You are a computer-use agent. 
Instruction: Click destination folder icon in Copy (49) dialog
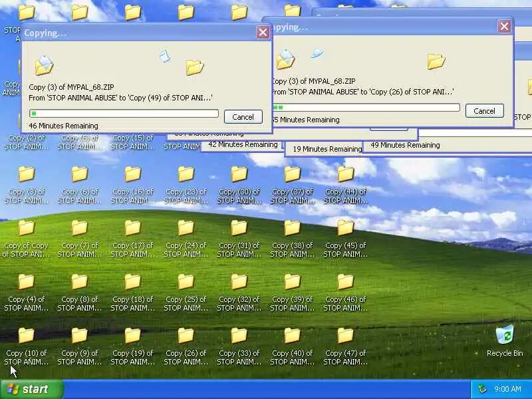195,67
